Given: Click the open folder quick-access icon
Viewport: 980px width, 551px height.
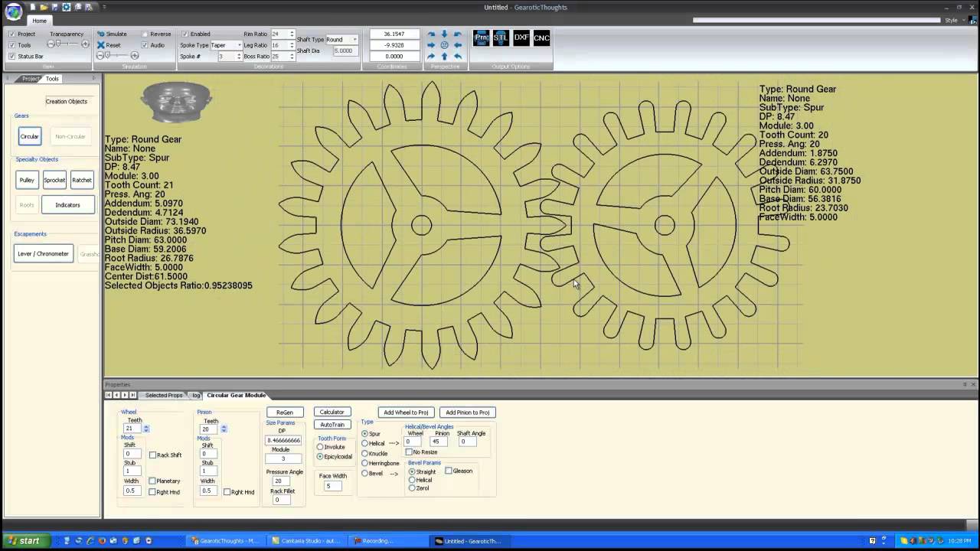Looking at the screenshot, I should pos(44,7).
